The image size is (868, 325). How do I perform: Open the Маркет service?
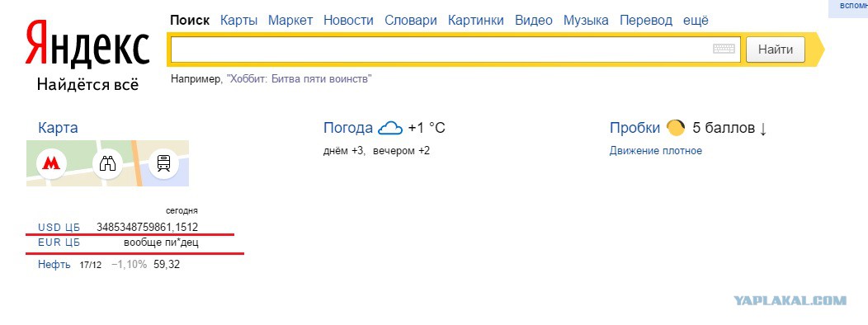(x=290, y=21)
